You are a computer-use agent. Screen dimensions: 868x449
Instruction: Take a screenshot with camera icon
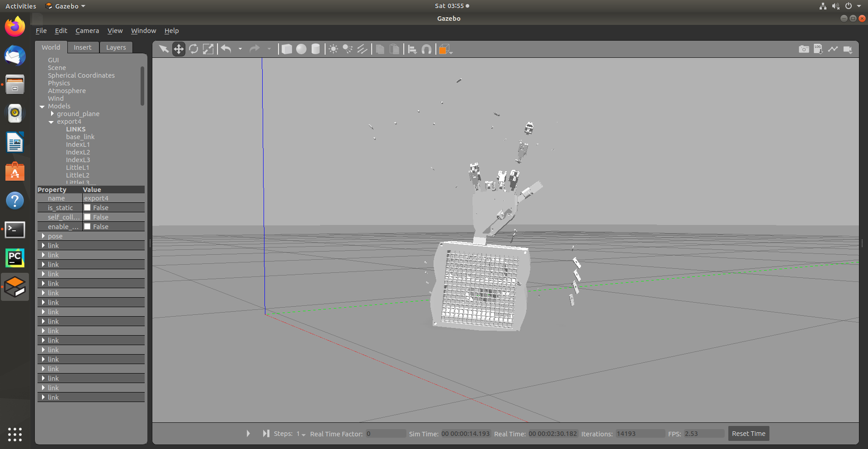point(804,49)
